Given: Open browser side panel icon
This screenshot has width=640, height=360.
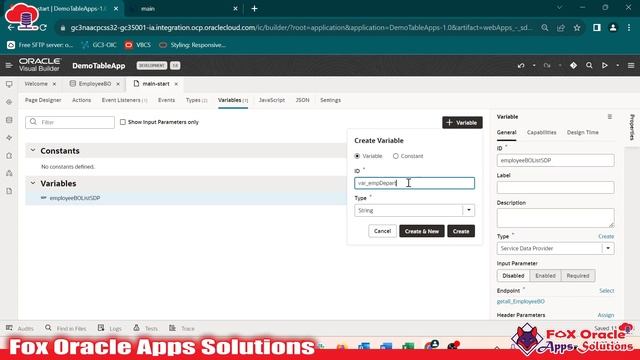Looking at the screenshot, I should [x=597, y=28].
